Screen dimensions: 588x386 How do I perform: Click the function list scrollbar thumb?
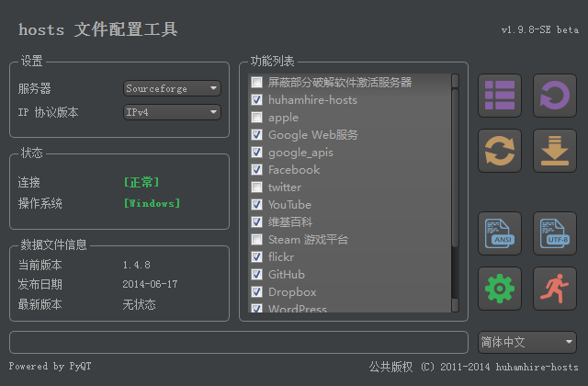456,167
